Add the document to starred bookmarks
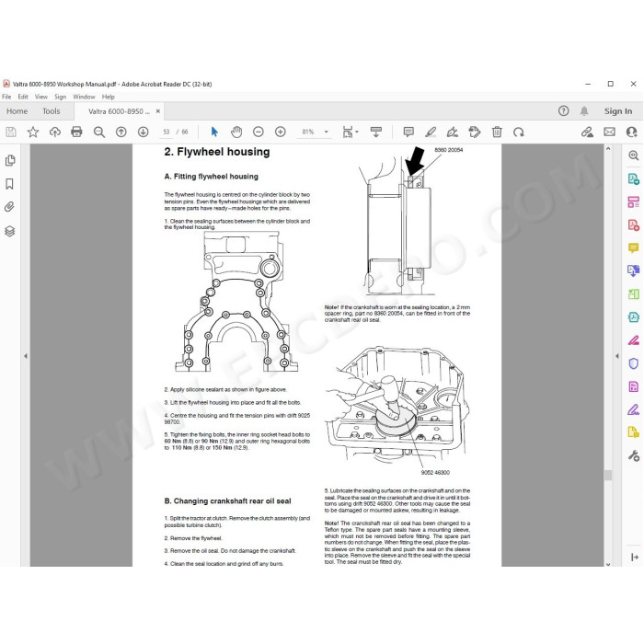Screen dimensions: 644x644 [33, 132]
